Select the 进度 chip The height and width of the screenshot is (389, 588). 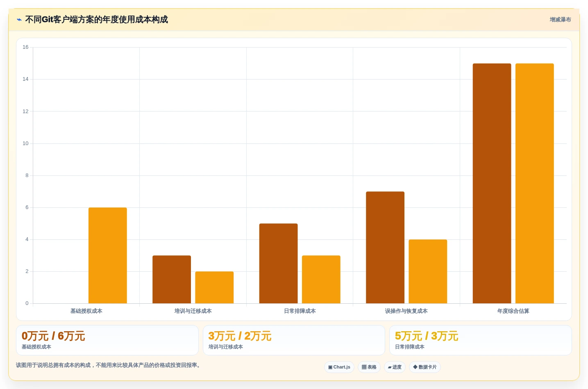395,367
